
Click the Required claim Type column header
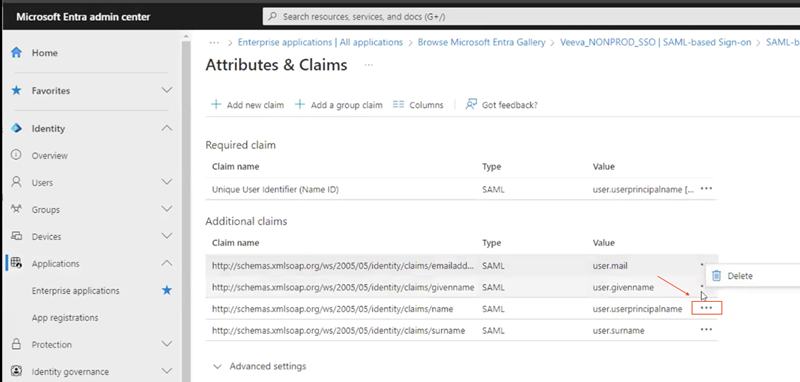[x=491, y=166]
